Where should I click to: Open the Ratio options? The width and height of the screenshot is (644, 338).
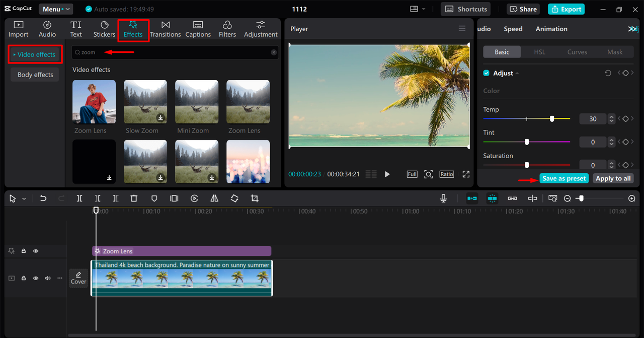pos(446,174)
